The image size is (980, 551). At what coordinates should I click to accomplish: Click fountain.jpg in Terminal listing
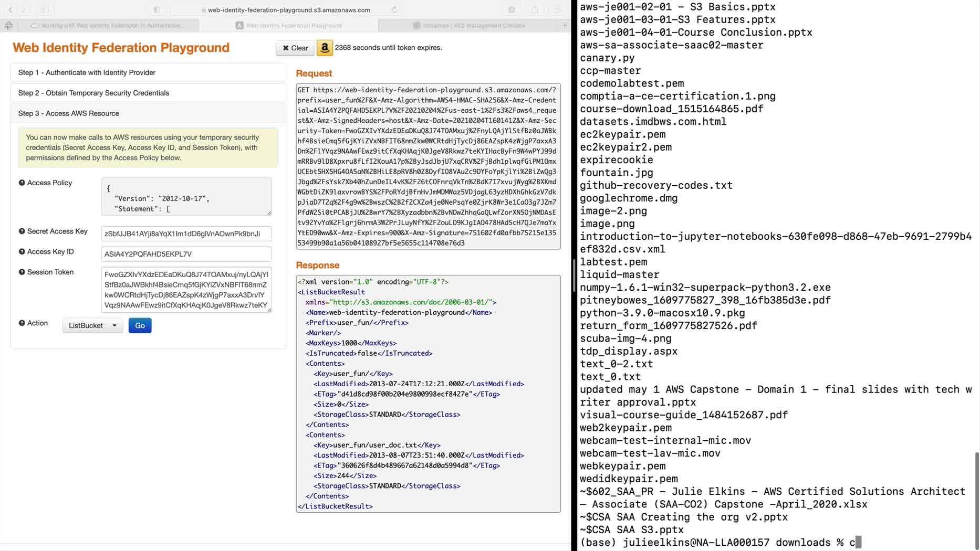coord(617,173)
